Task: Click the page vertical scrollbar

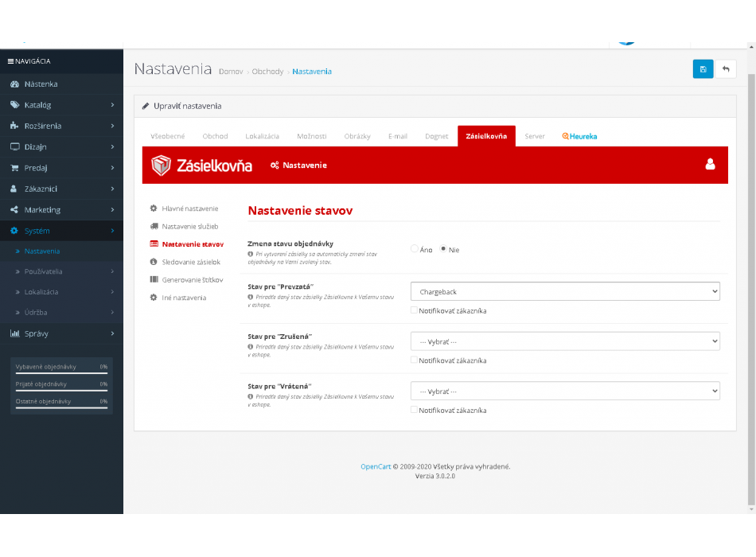Action: pyautogui.click(x=751, y=290)
